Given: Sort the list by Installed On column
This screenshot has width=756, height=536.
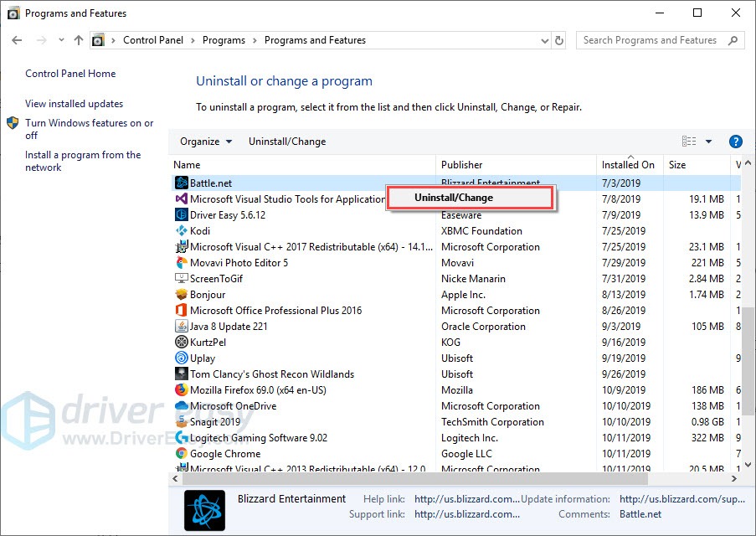Looking at the screenshot, I should click(x=628, y=165).
